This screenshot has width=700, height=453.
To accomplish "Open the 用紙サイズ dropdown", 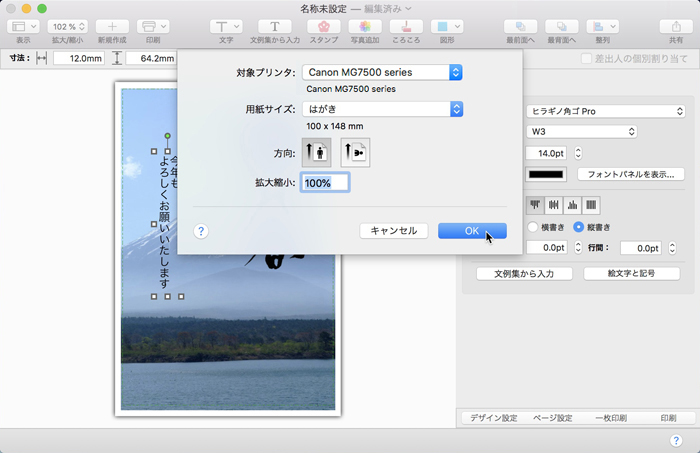I will [x=382, y=109].
